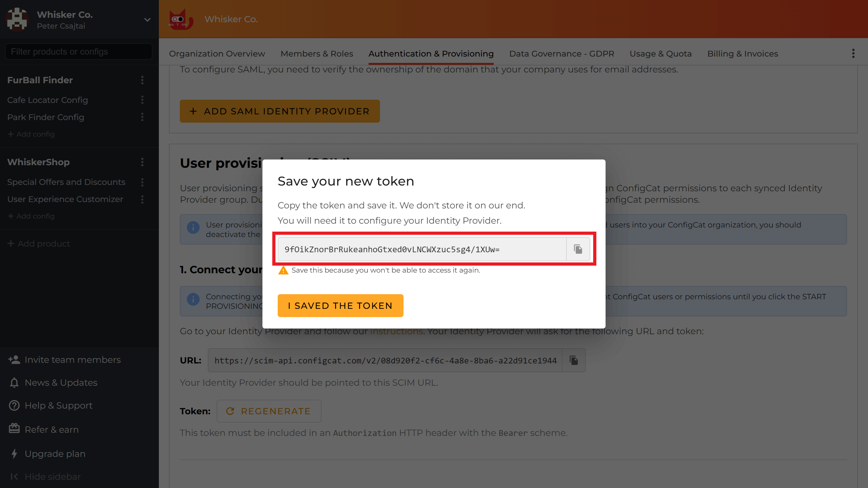The image size is (868, 488).
Task: Open the WhiskerShop product options menu
Action: pos(142,162)
